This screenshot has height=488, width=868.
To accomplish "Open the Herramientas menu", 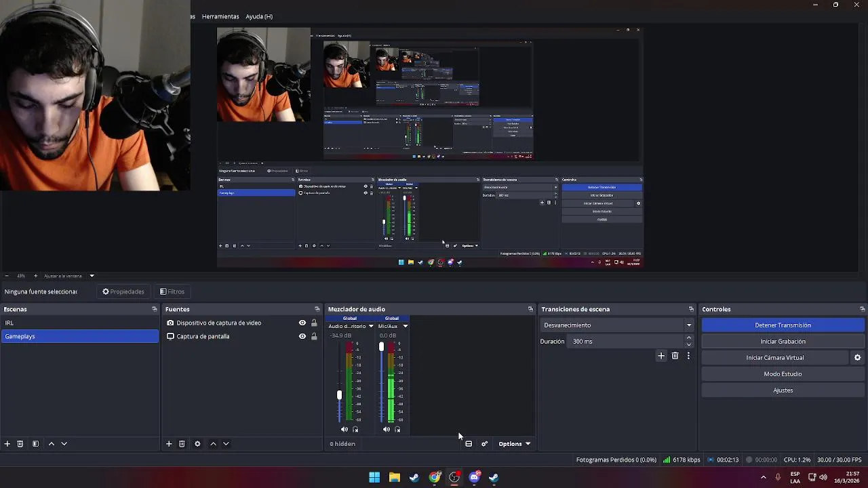I will [220, 16].
